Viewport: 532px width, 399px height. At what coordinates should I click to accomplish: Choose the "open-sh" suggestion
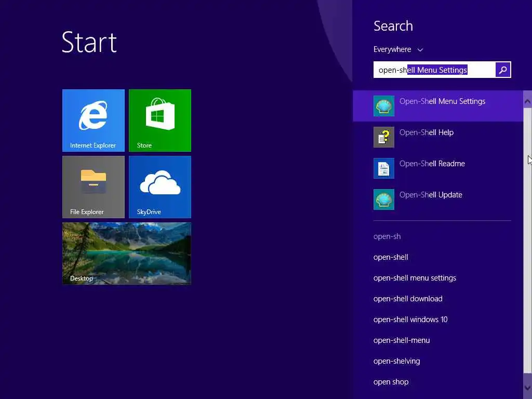coord(387,236)
